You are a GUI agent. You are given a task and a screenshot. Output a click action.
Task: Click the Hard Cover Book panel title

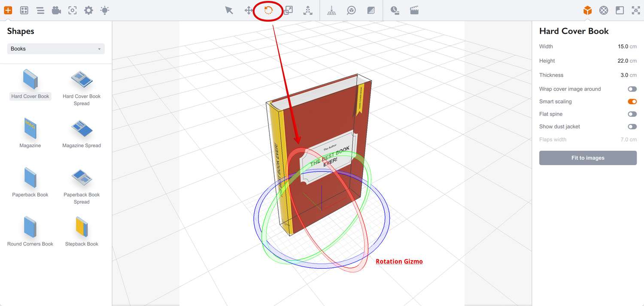[574, 31]
